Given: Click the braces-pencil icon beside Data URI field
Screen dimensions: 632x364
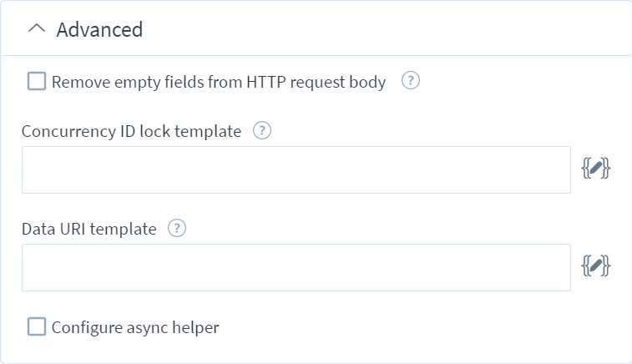Looking at the screenshot, I should click(x=596, y=265).
